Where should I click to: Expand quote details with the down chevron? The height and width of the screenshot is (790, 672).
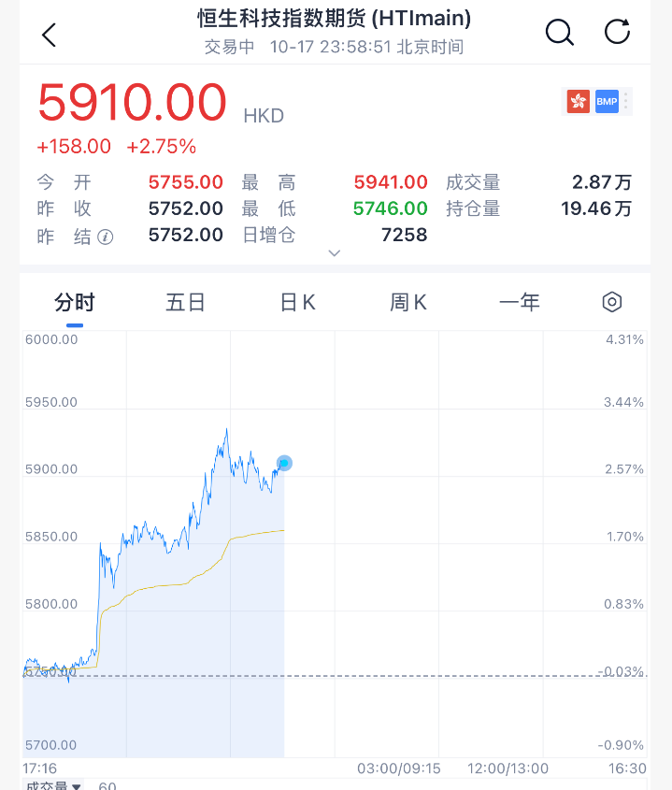click(x=335, y=253)
